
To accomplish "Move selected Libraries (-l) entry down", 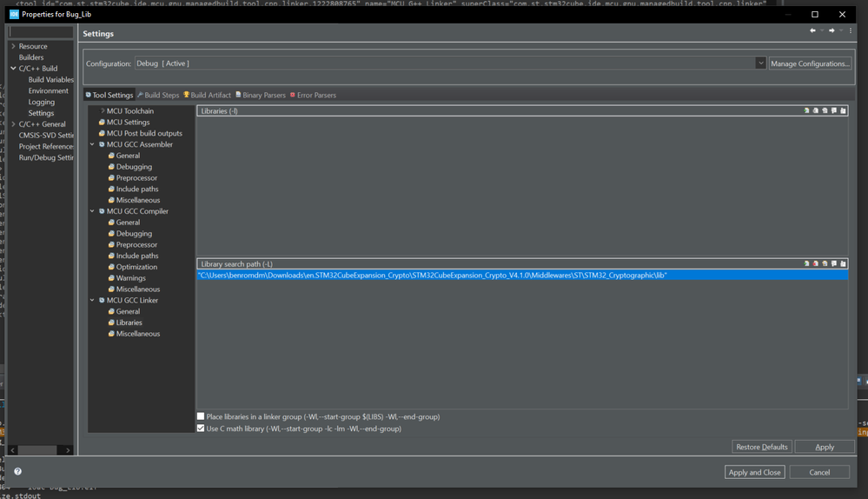I will pos(843,110).
